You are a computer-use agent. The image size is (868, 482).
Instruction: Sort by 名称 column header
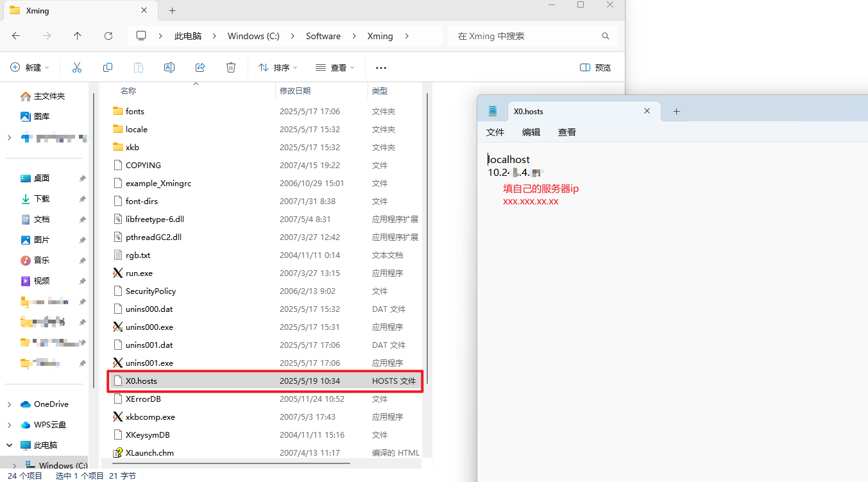click(128, 90)
